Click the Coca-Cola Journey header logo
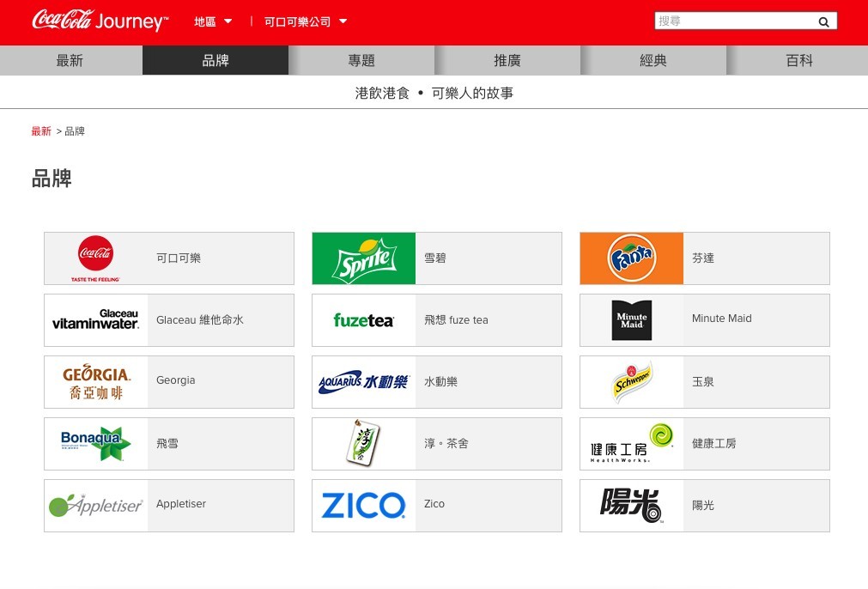 coord(100,21)
